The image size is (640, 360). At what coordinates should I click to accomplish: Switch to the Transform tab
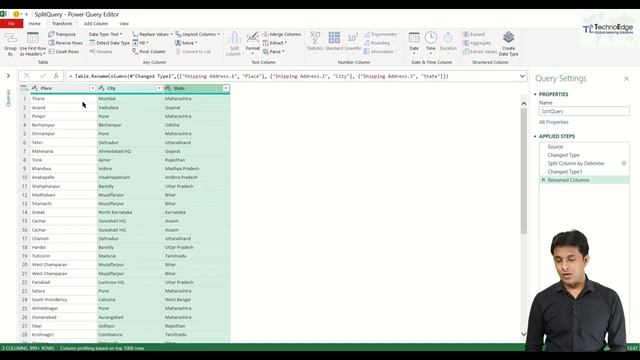coord(62,24)
